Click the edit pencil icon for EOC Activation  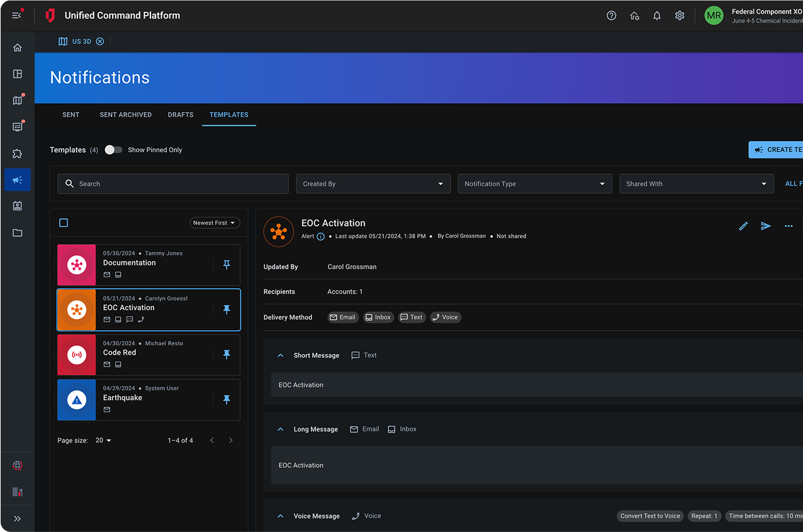point(743,226)
